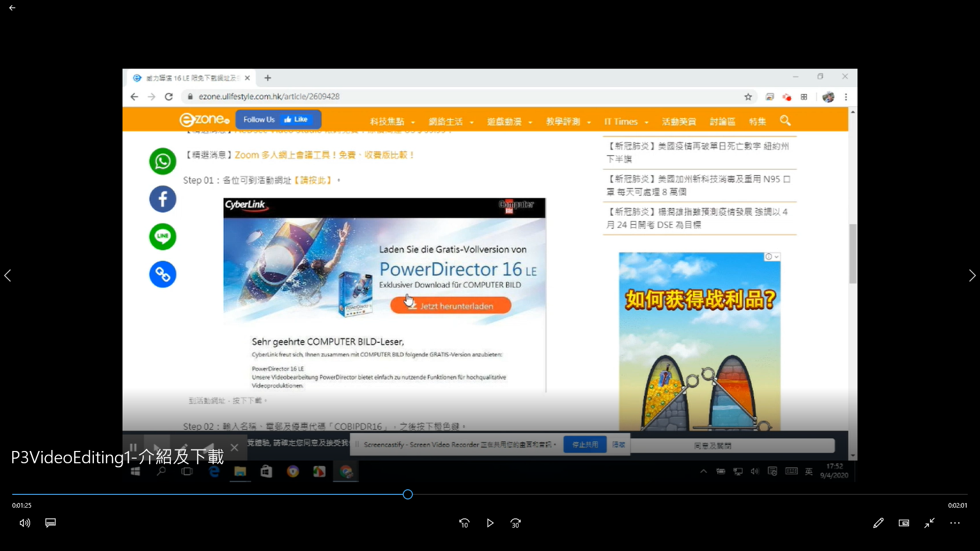Expand 科技焦點 menu
The height and width of the screenshot is (551, 980).
click(392, 122)
